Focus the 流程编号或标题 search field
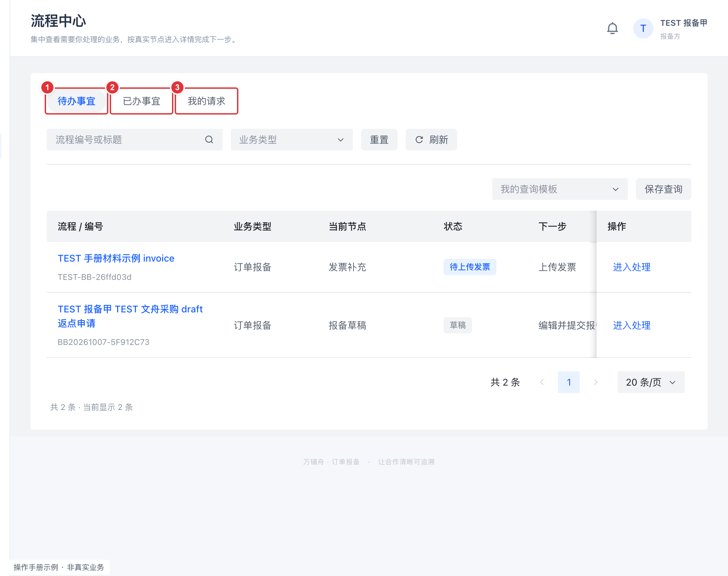The width and height of the screenshot is (728, 576). [x=135, y=140]
